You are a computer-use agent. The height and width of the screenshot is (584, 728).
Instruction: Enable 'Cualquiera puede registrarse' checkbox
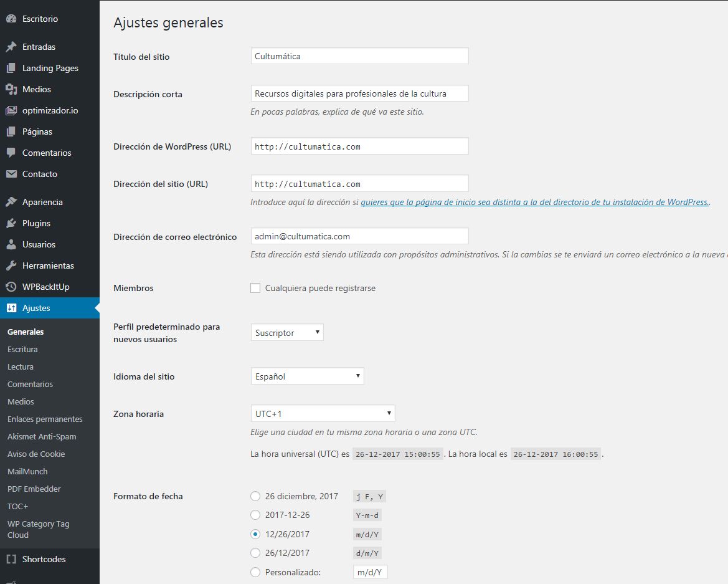coord(255,288)
